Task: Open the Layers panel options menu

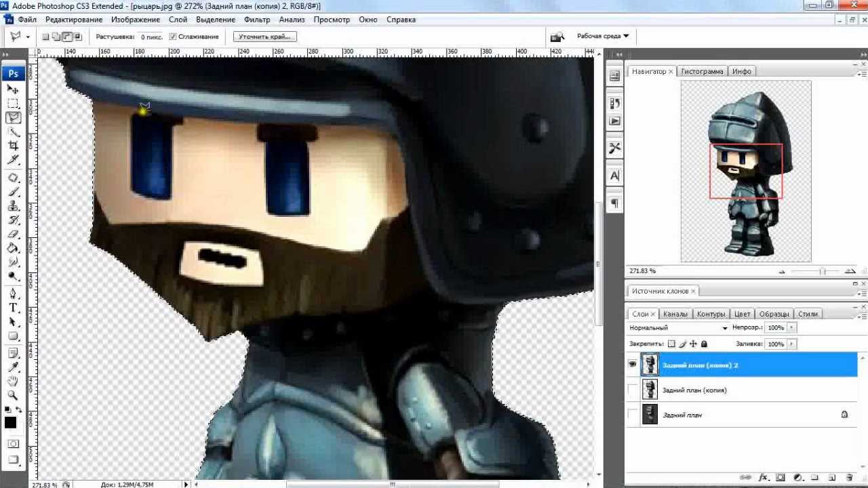Action: (861, 316)
